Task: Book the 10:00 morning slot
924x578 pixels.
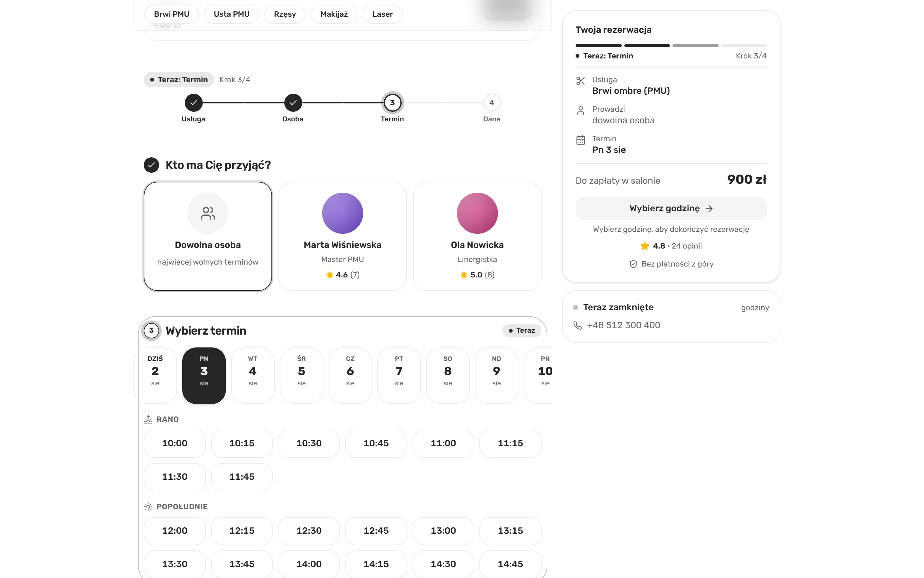Action: [175, 443]
